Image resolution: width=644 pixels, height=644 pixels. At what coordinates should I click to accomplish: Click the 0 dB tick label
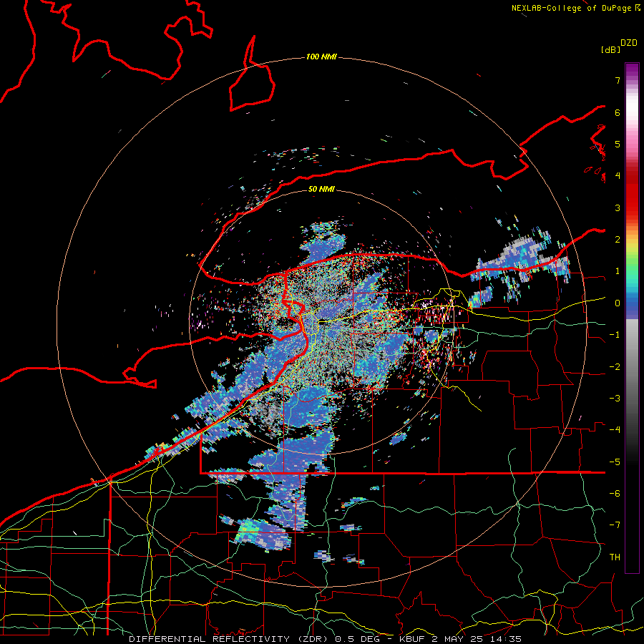(618, 303)
